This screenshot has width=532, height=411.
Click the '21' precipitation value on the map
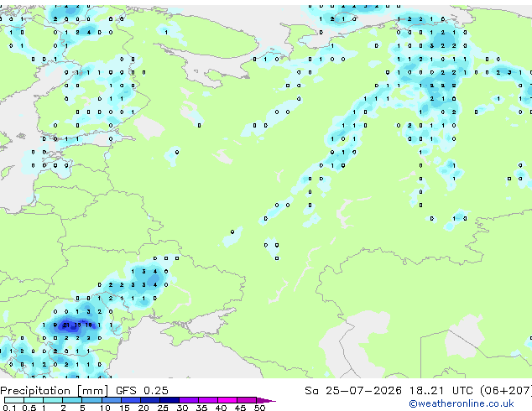(65, 325)
